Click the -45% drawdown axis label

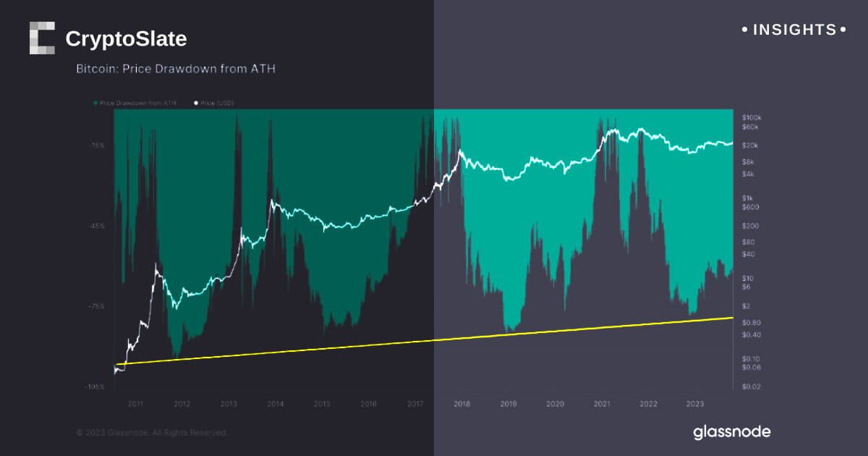[97, 226]
